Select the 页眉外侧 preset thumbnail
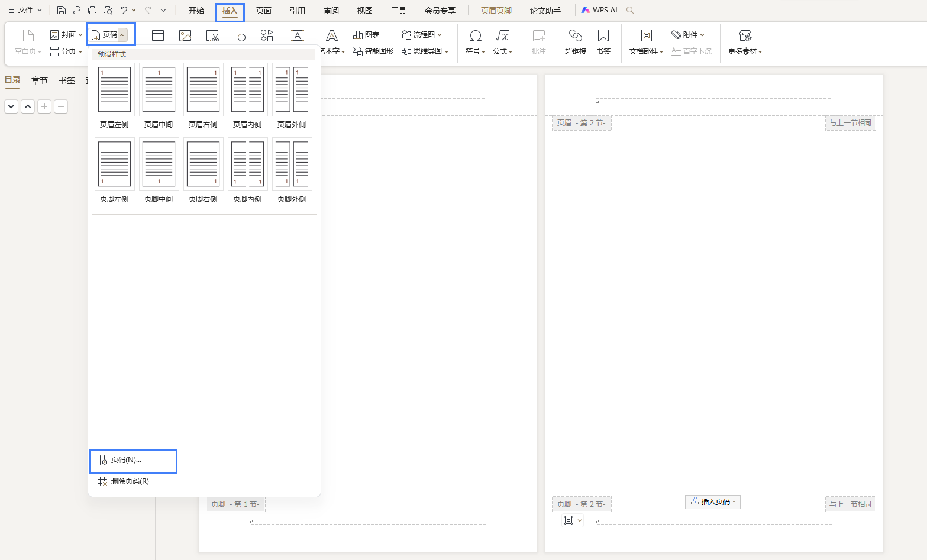927x560 pixels. pyautogui.click(x=292, y=90)
